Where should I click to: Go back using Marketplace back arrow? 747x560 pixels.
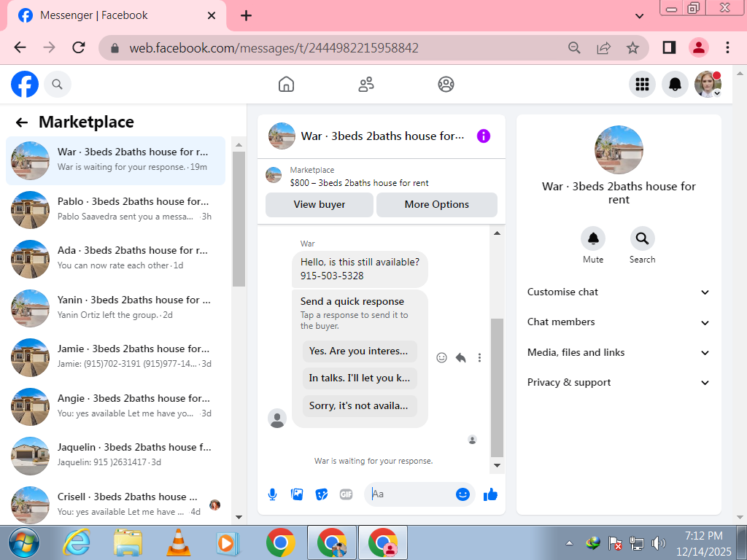point(21,122)
